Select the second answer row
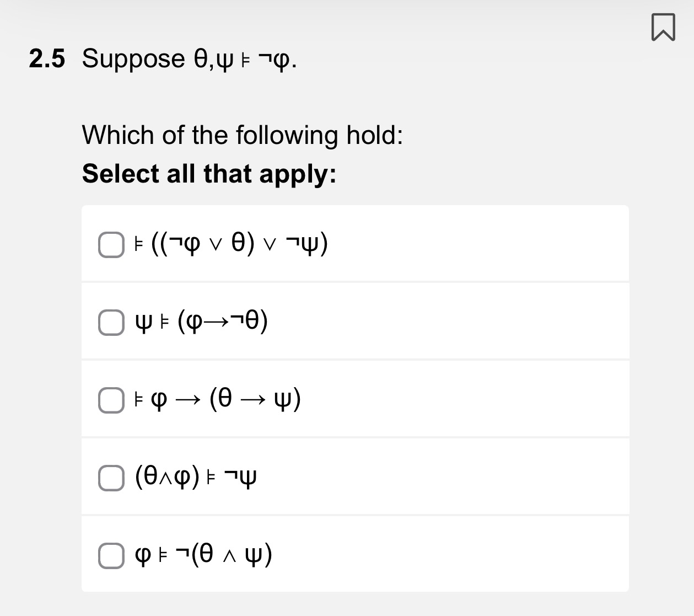This screenshot has height=616, width=694. click(x=355, y=321)
